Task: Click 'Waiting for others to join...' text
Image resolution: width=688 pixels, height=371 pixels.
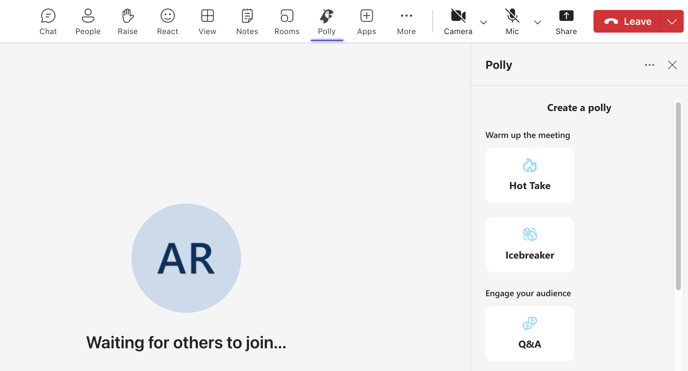Action: click(186, 342)
